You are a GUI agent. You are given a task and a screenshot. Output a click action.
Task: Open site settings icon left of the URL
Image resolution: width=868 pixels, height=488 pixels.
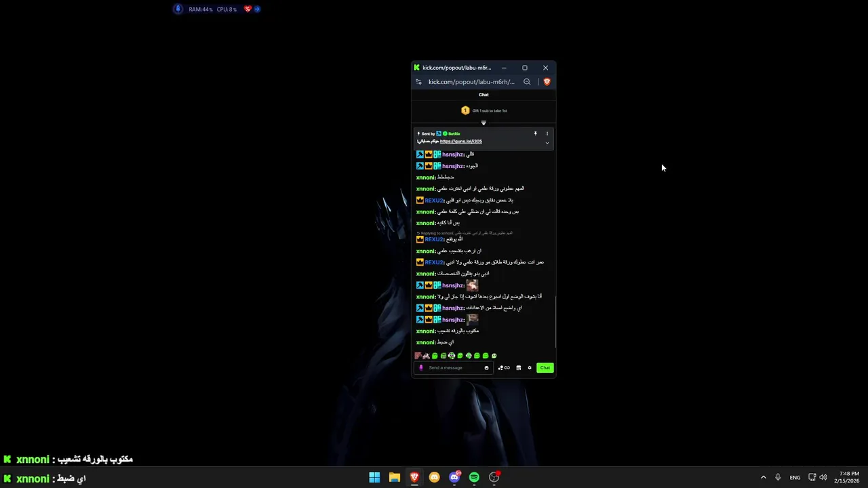(418, 82)
